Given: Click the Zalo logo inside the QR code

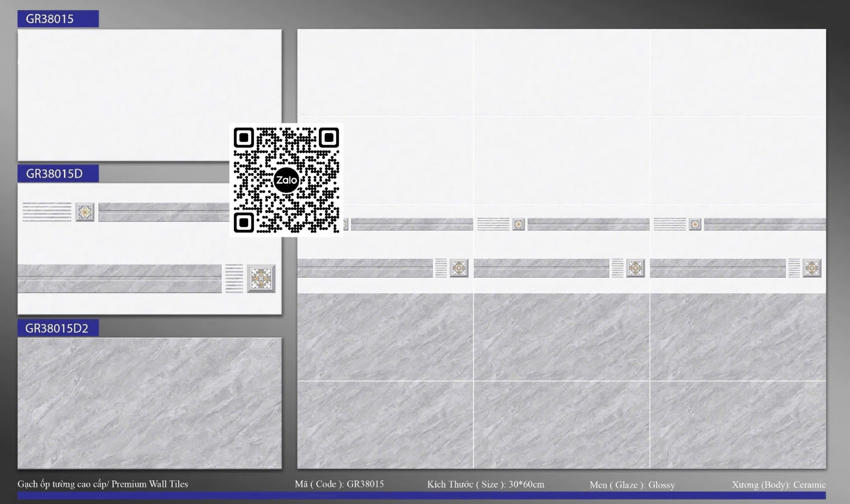Looking at the screenshot, I should click(286, 180).
